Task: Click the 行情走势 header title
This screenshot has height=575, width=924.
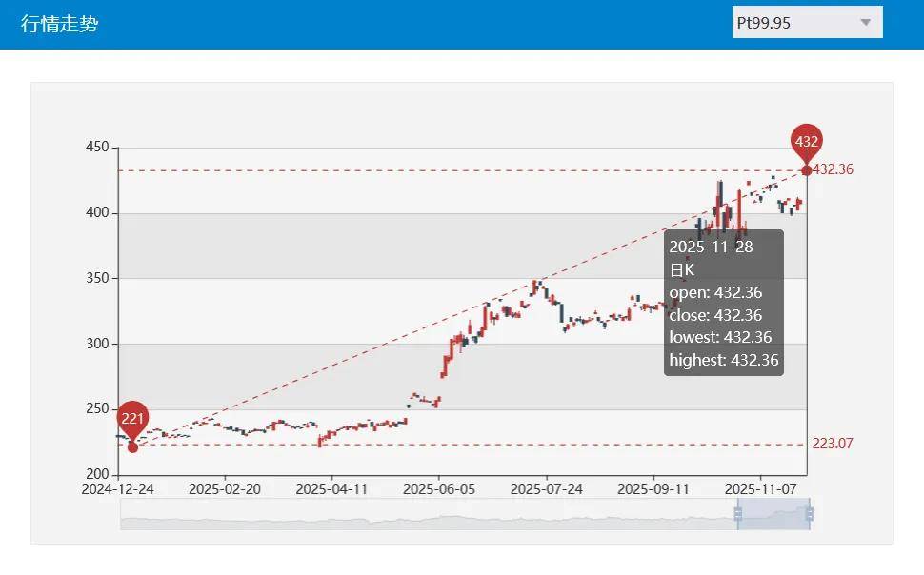Action: click(x=59, y=24)
